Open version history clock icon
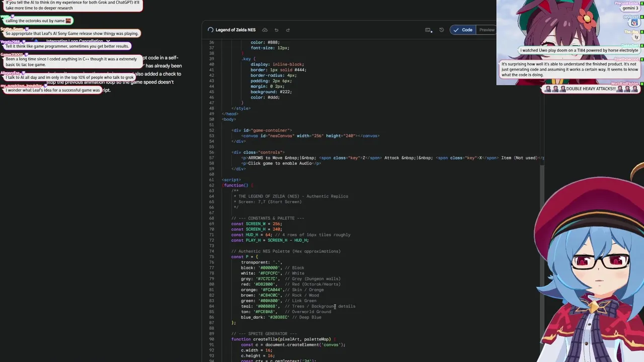 (x=441, y=30)
